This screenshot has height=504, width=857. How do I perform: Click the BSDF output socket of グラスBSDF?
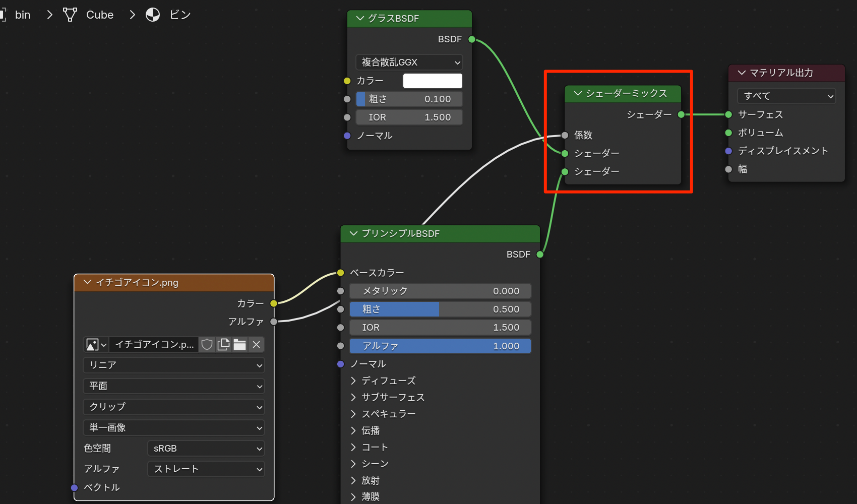coord(472,39)
